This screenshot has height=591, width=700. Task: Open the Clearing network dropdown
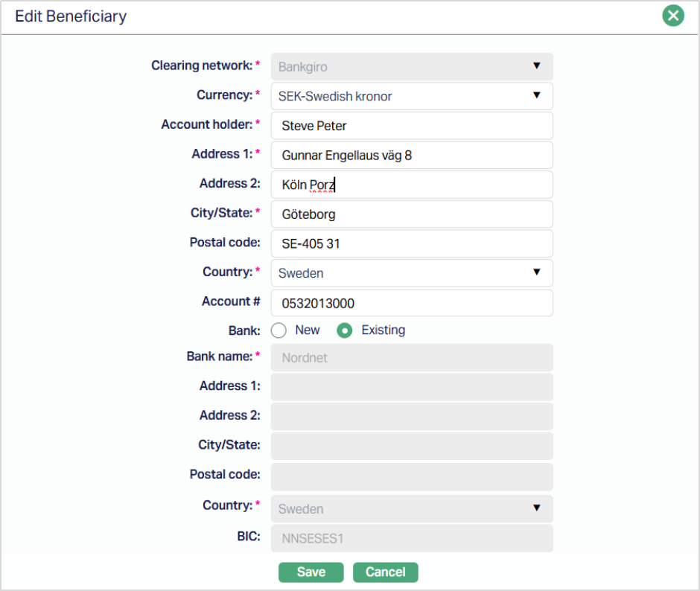point(412,66)
